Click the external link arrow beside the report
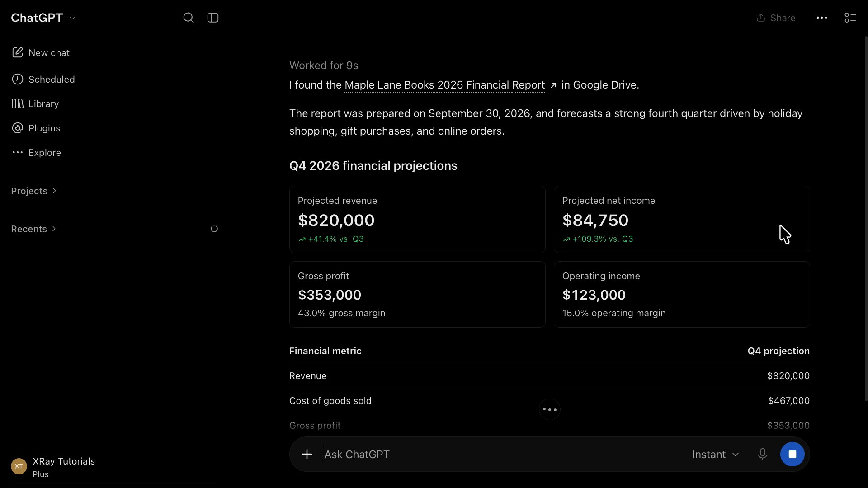 [x=553, y=85]
